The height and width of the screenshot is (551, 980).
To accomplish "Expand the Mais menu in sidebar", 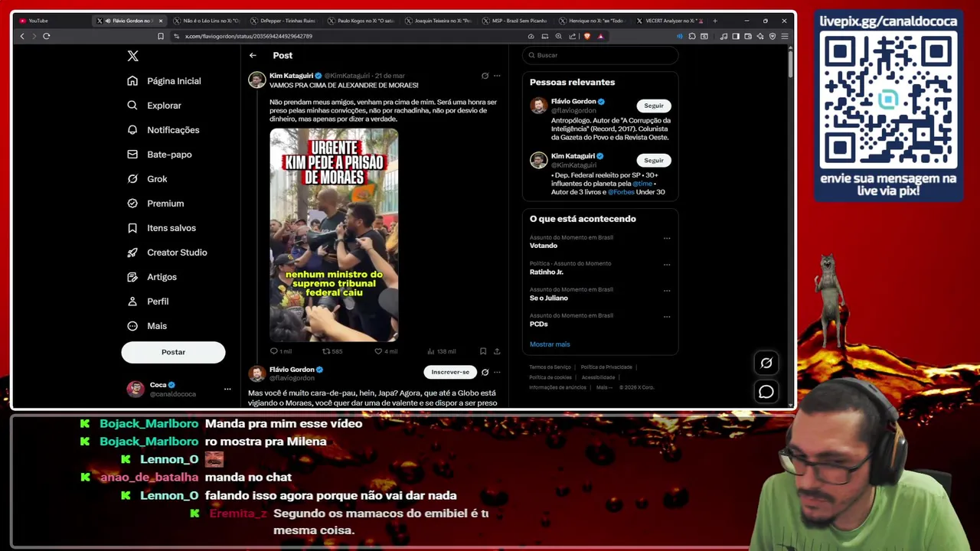I will click(x=147, y=326).
